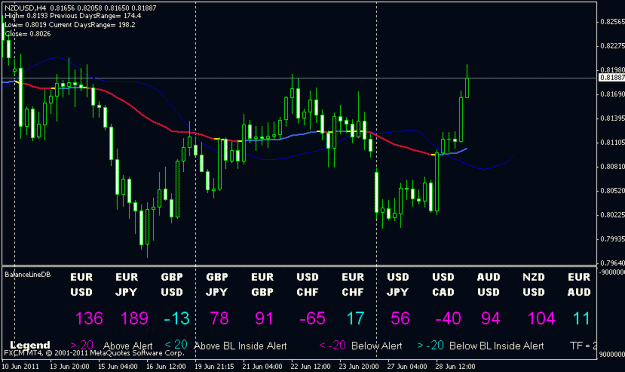Click the > 20 magenta legend value
The image size is (625, 372).
click(82, 345)
